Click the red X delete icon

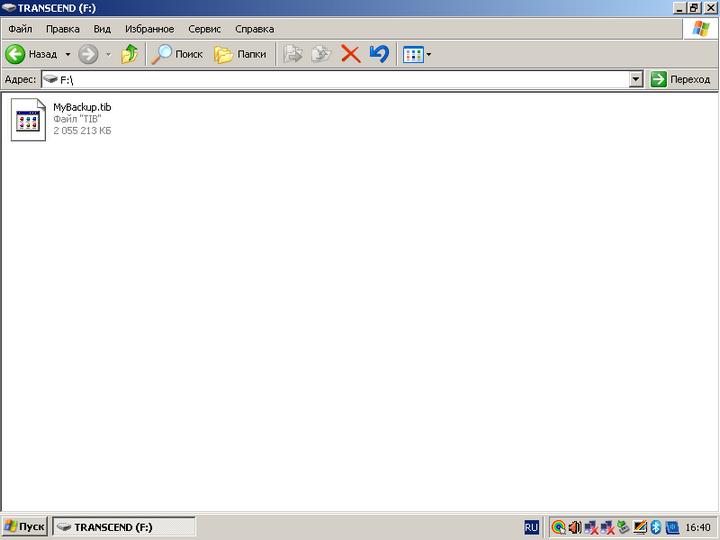350,54
